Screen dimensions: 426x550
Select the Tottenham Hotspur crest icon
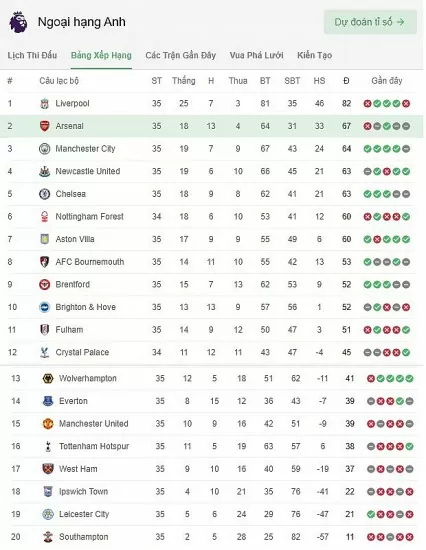[48, 446]
